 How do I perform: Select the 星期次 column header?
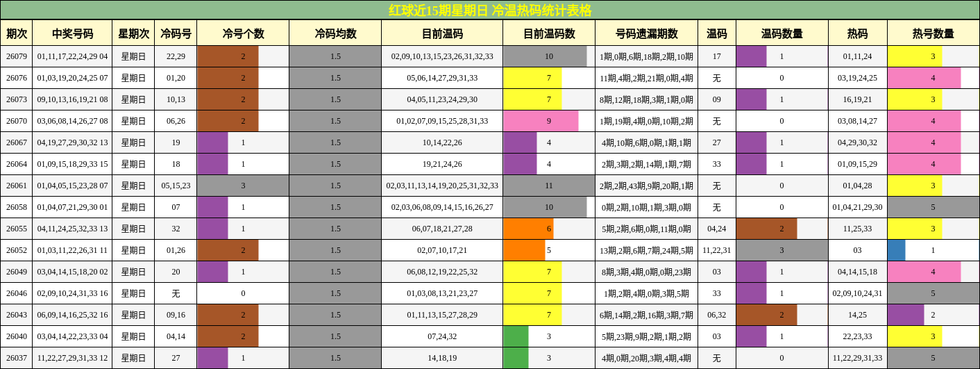tap(133, 33)
